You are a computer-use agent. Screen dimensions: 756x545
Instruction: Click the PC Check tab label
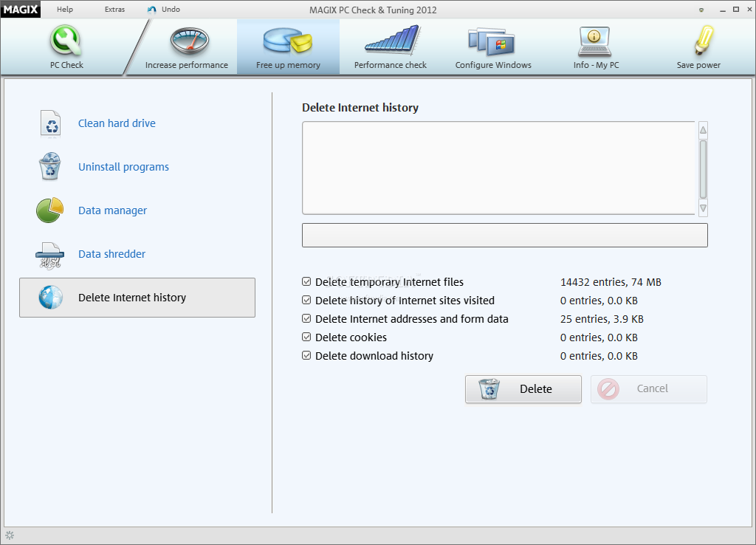coord(66,65)
